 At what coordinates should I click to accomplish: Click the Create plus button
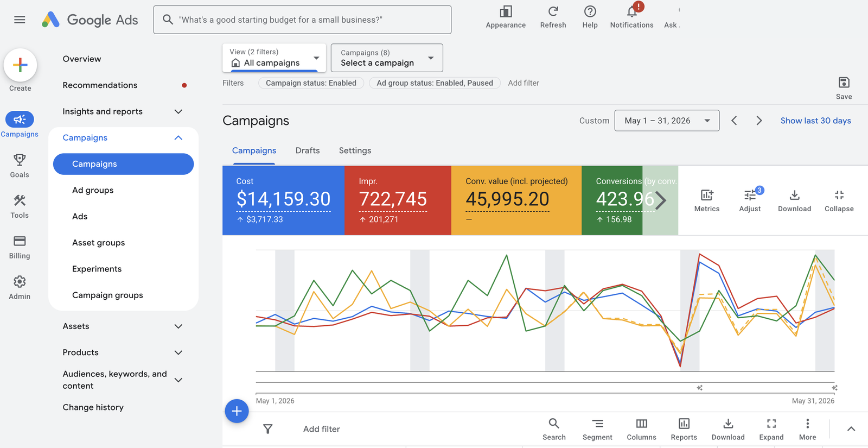20,65
